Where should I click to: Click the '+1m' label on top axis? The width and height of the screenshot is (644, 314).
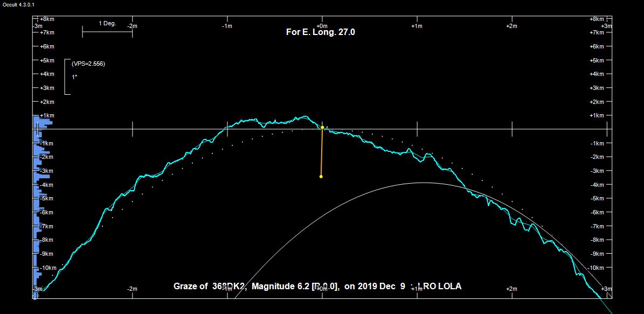pos(417,26)
